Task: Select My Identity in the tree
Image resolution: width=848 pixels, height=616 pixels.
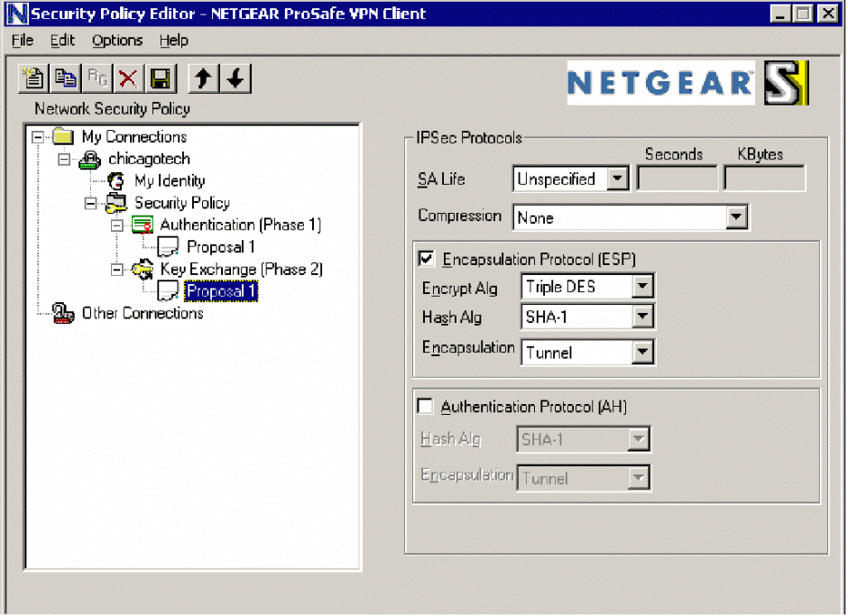Action: (x=170, y=180)
